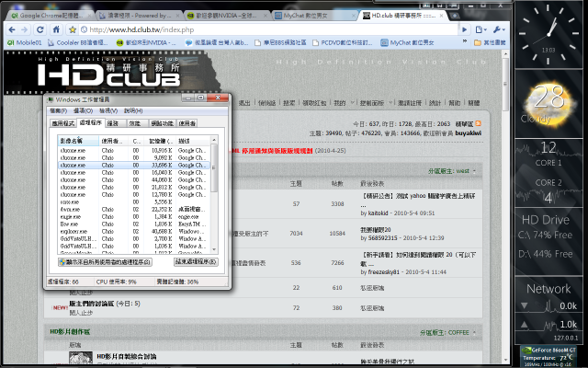
Task: Collapse the section with 分區版主: COFFEE
Action: pos(474,333)
